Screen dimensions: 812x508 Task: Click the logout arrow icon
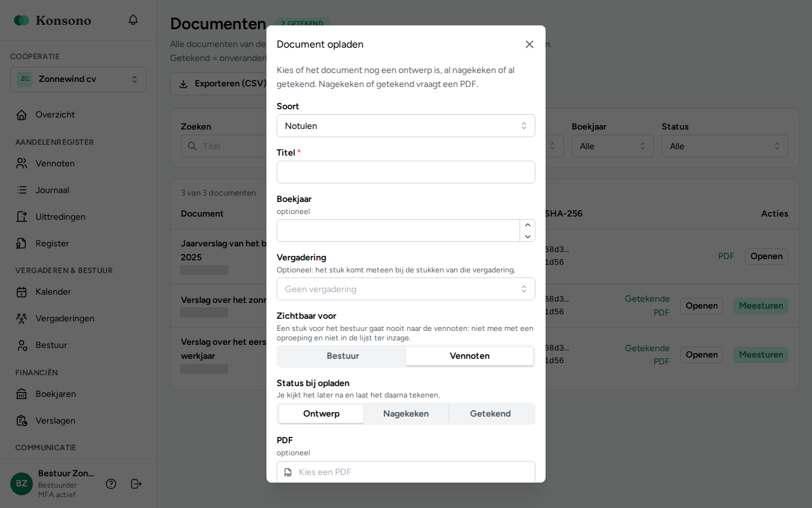pos(136,484)
